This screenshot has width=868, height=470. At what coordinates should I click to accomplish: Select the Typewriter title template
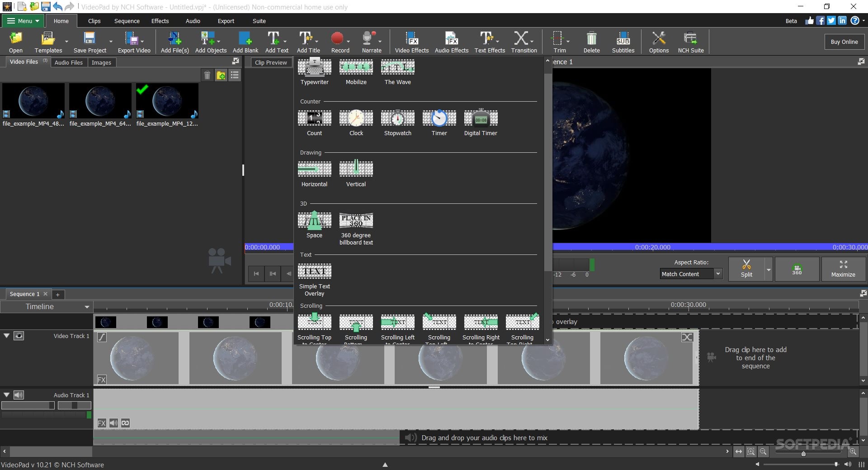pyautogui.click(x=314, y=68)
